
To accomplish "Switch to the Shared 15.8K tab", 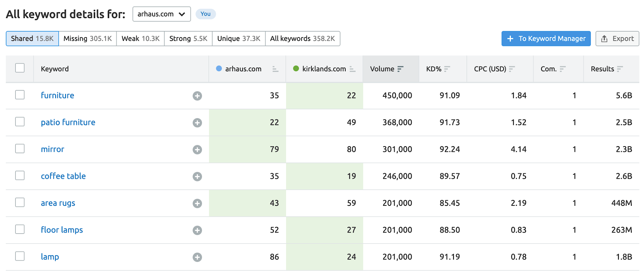I will coord(32,39).
